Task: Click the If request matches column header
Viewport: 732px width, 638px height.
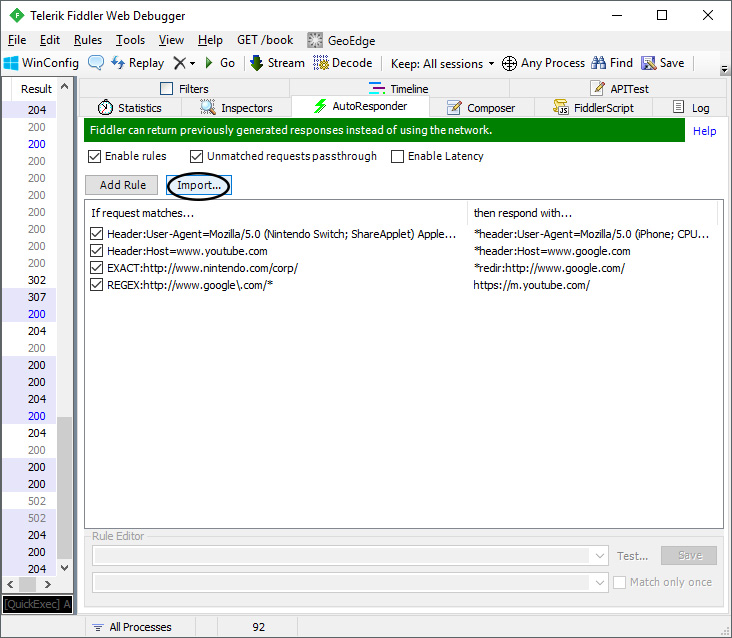Action: click(x=276, y=213)
